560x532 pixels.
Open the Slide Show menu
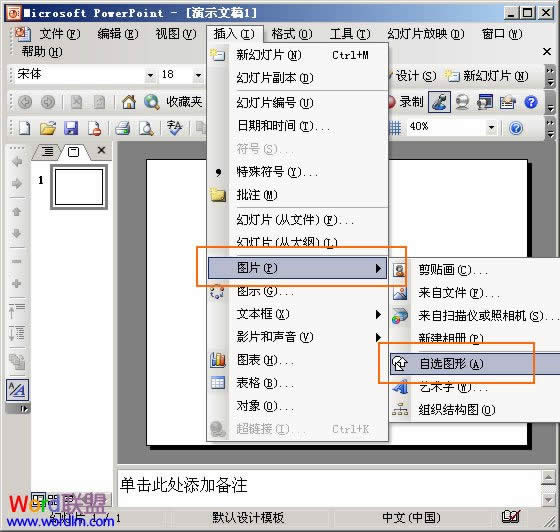pyautogui.click(x=426, y=34)
